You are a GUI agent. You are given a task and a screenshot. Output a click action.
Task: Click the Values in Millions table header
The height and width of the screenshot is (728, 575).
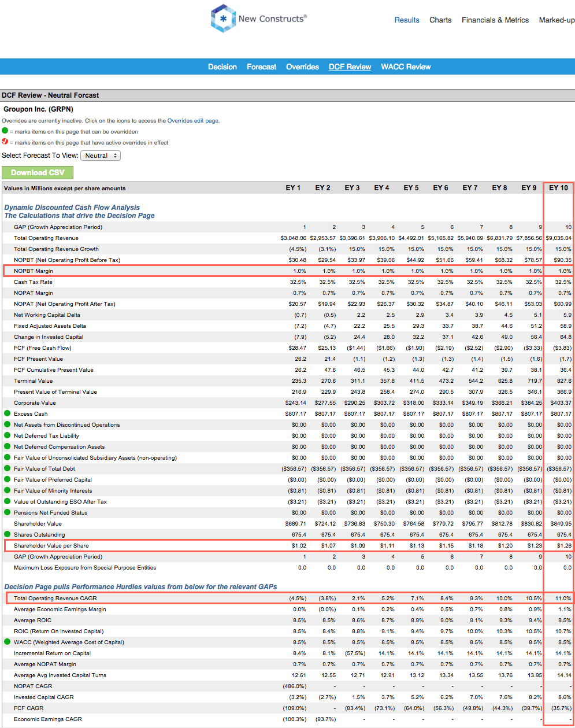pyautogui.click(x=65, y=189)
